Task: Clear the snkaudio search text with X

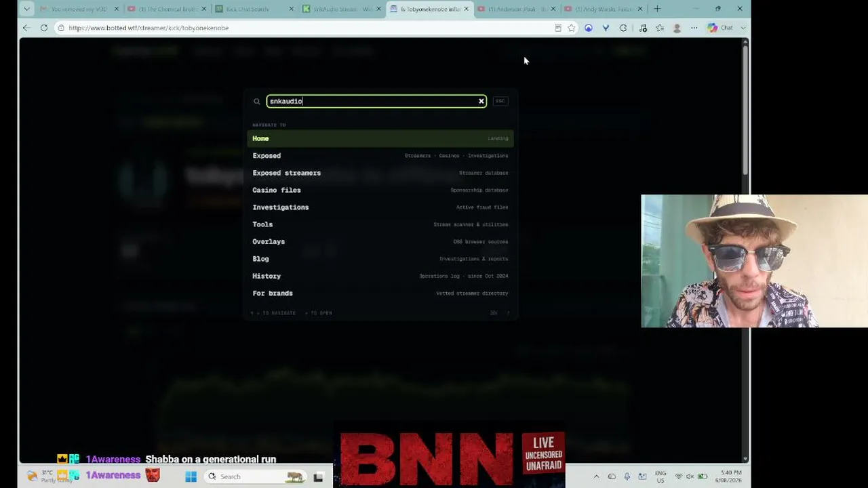Action: click(481, 102)
